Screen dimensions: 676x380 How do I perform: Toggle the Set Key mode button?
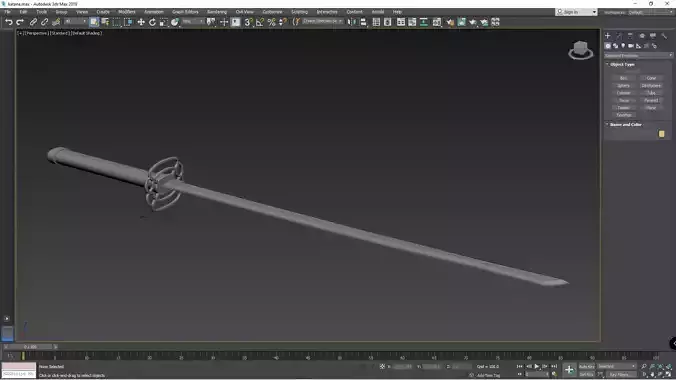pos(587,374)
